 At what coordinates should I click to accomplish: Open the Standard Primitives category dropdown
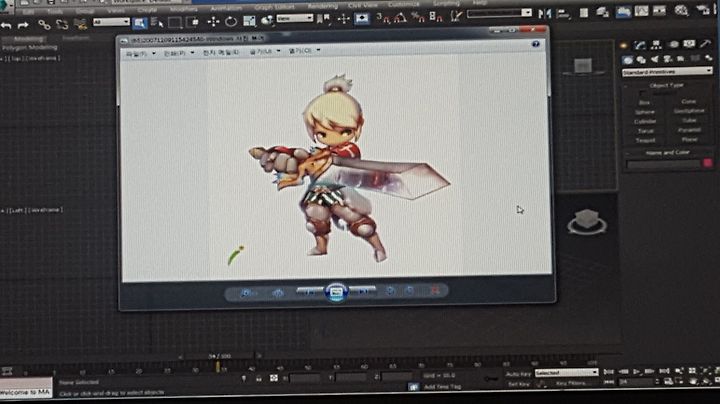pos(667,72)
